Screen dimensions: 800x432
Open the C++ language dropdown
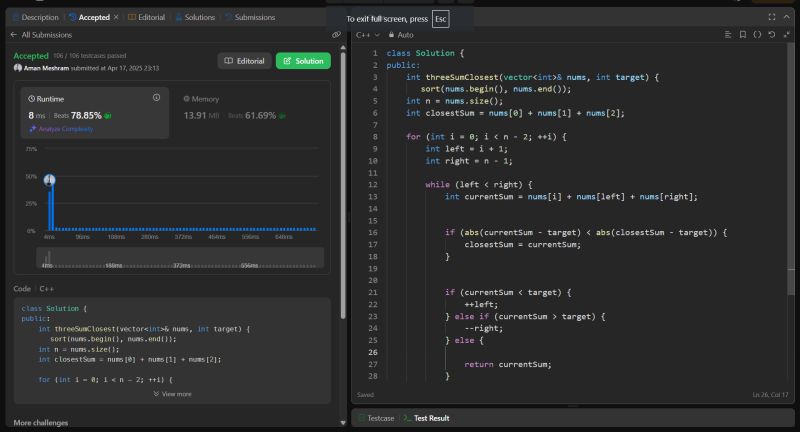coord(368,35)
